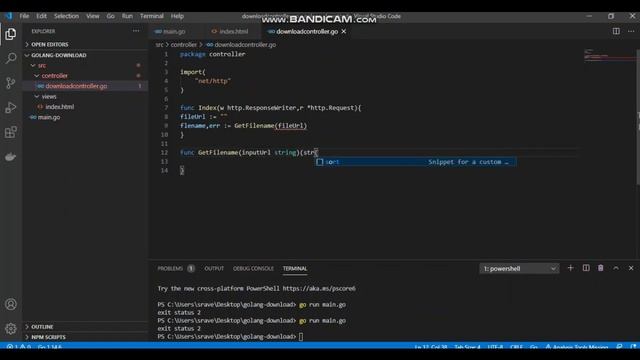Viewport: 640px width, 360px height.
Task: Open the Search view icon
Action: [x=11, y=58]
